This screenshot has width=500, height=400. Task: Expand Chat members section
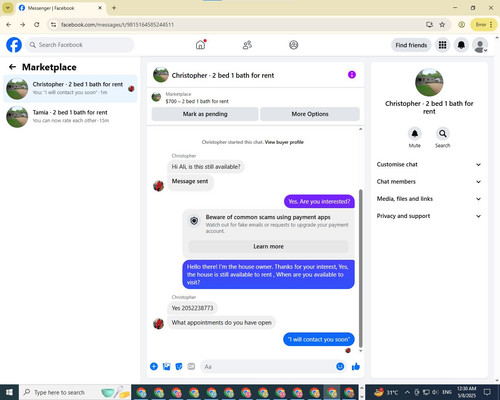[x=429, y=182]
